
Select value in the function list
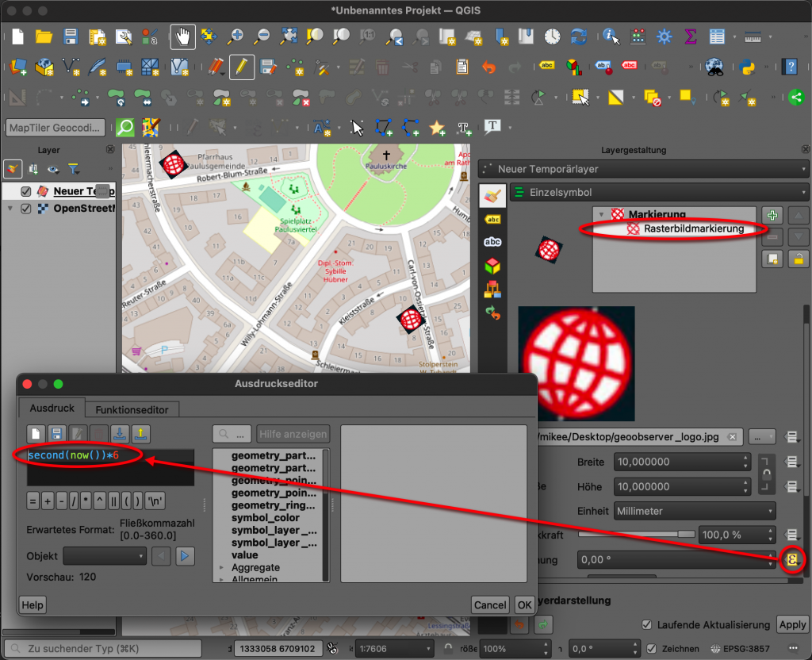(x=244, y=554)
